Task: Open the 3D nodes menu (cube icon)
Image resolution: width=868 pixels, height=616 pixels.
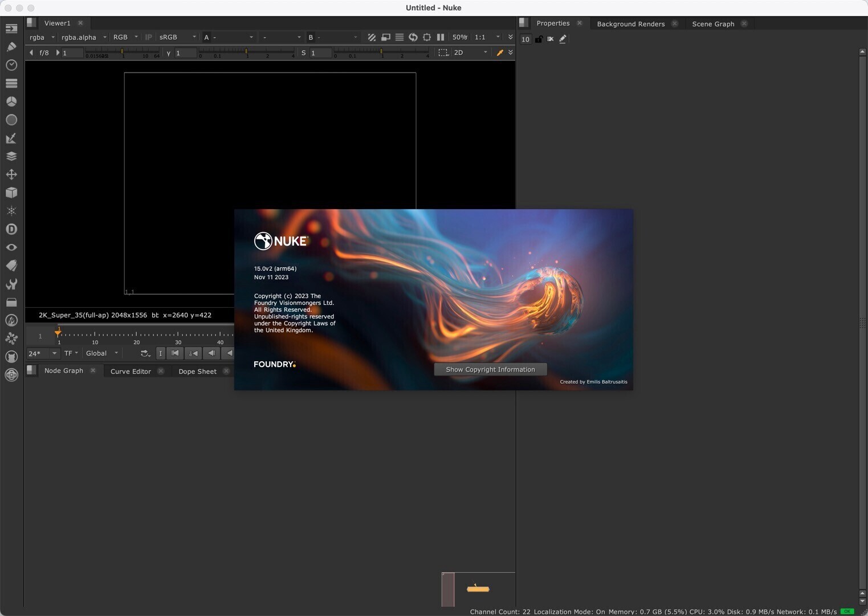Action: coord(11,193)
